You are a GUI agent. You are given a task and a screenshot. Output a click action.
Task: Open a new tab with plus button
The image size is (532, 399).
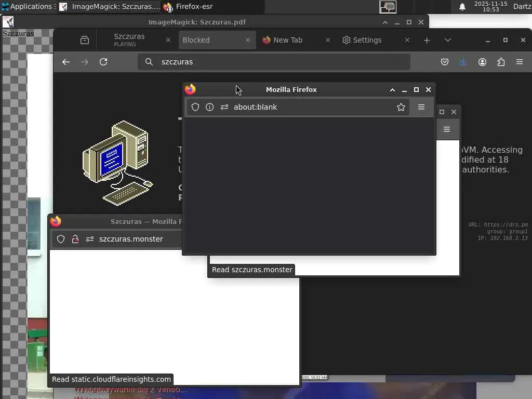pos(427,41)
